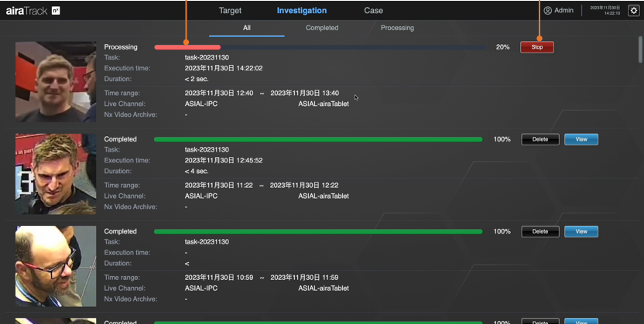Open the settings gear icon
Image resolution: width=644 pixels, height=324 pixels.
tap(634, 11)
